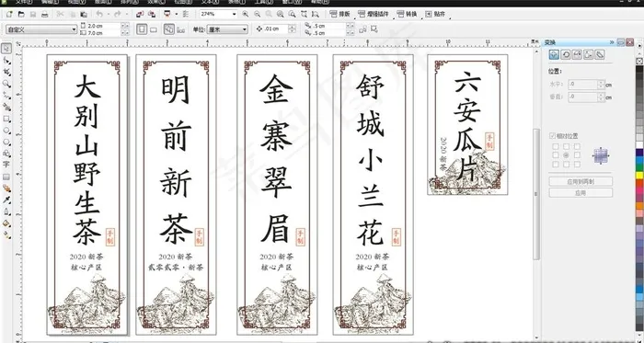Viewport: 644px width, 343px height.
Task: Select the Text tool (字)
Action: 6,165
